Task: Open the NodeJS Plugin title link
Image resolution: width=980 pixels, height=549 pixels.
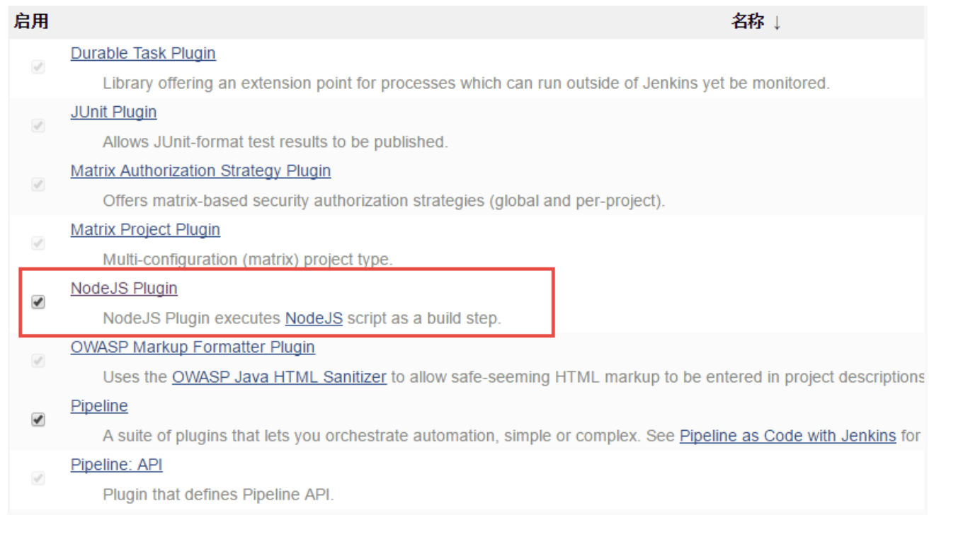Action: tap(124, 288)
